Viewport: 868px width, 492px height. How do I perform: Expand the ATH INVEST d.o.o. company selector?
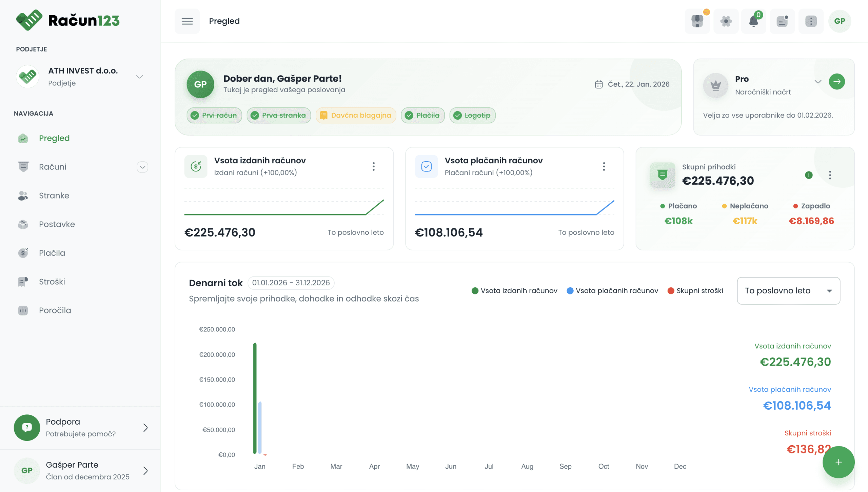(139, 77)
